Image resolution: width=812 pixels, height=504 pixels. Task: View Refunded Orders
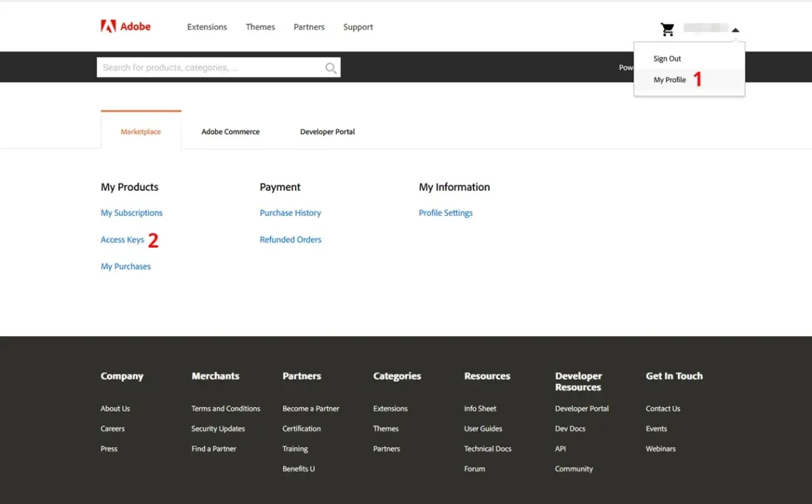pyautogui.click(x=290, y=239)
